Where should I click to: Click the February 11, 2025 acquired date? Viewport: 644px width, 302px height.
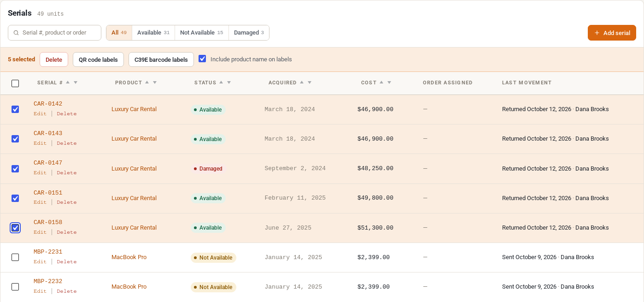coord(295,198)
